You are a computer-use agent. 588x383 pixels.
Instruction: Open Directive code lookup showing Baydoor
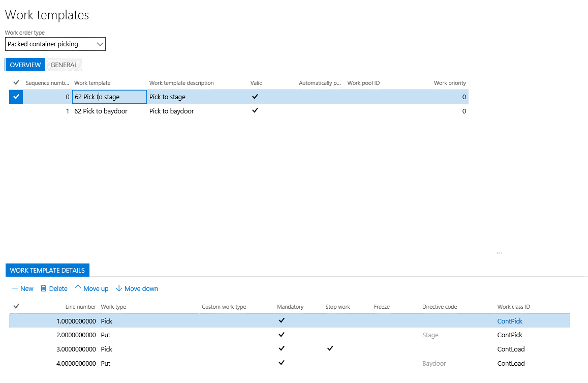434,364
